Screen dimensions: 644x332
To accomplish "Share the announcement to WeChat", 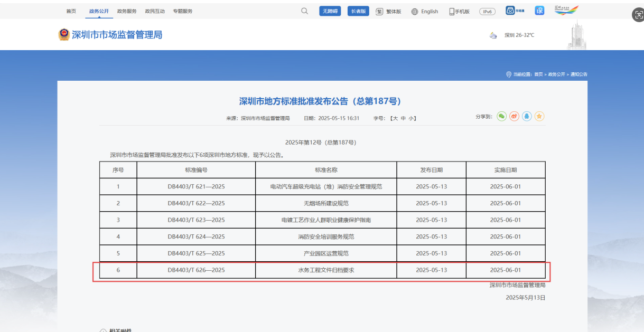I will point(501,116).
